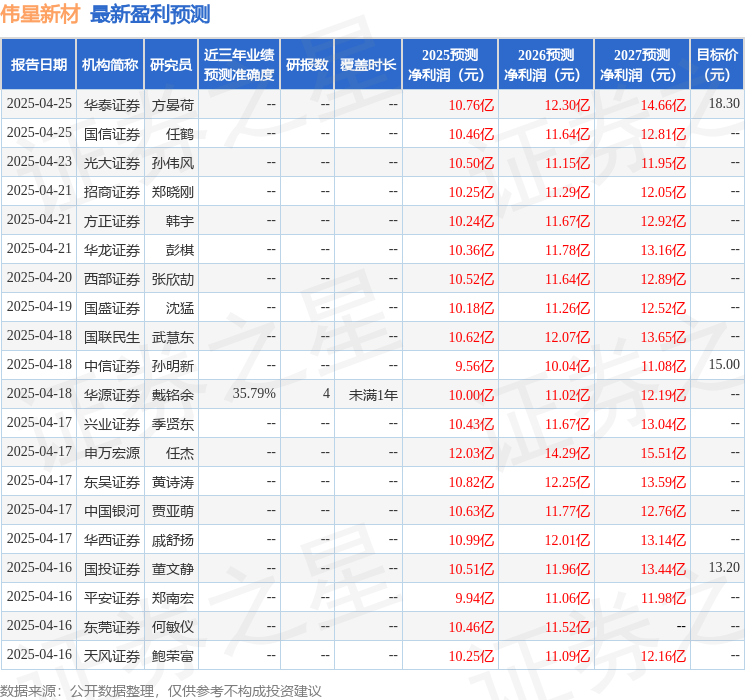The image size is (745, 700).
Task: Click the 2025-04-19 report date
Action: click(x=39, y=307)
